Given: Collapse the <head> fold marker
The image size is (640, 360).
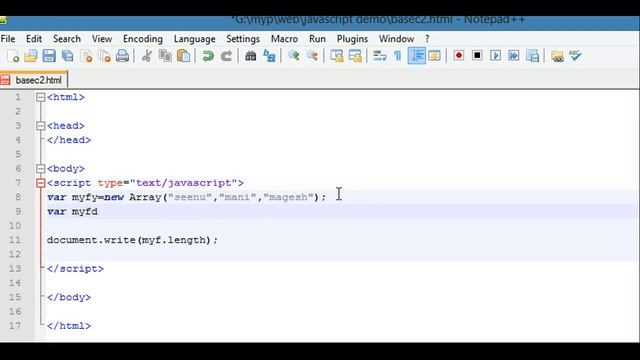Looking at the screenshot, I should tap(40, 126).
